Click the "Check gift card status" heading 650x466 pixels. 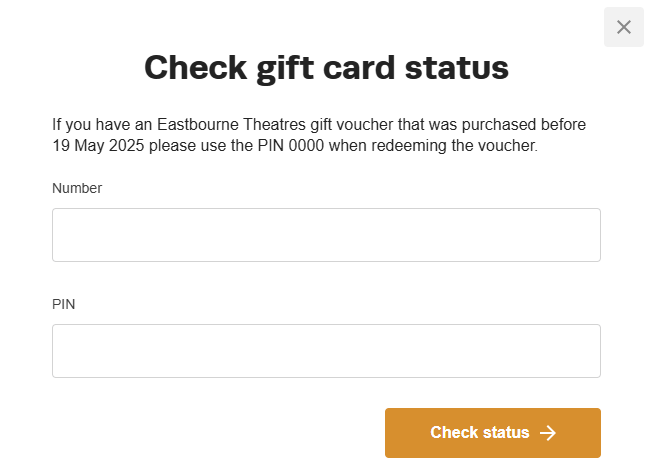pos(326,68)
